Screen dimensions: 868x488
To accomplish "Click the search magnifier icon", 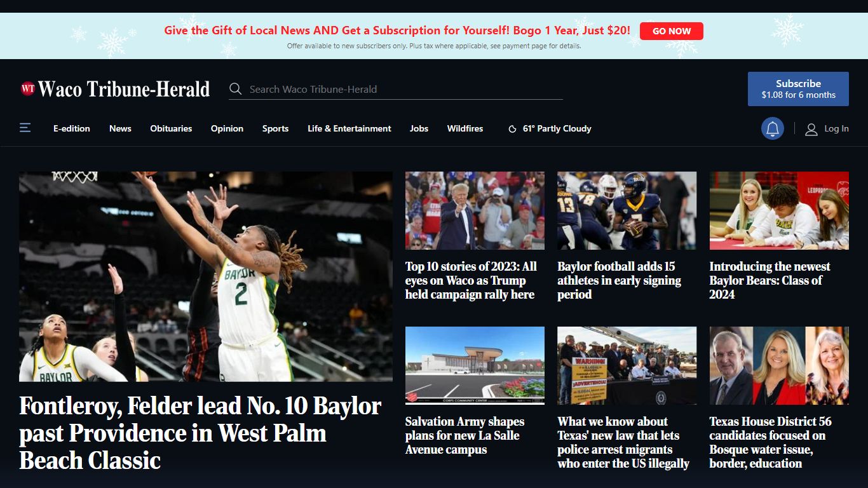I will [236, 89].
